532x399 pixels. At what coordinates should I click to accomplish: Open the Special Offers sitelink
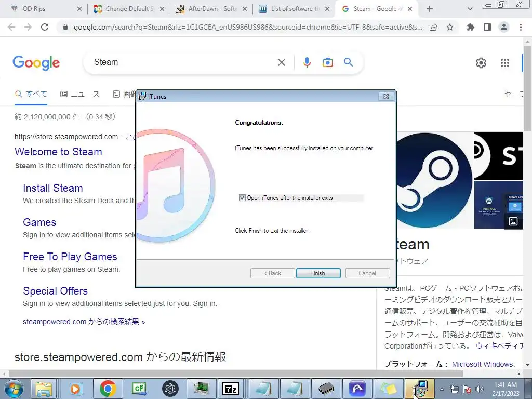[x=55, y=291]
